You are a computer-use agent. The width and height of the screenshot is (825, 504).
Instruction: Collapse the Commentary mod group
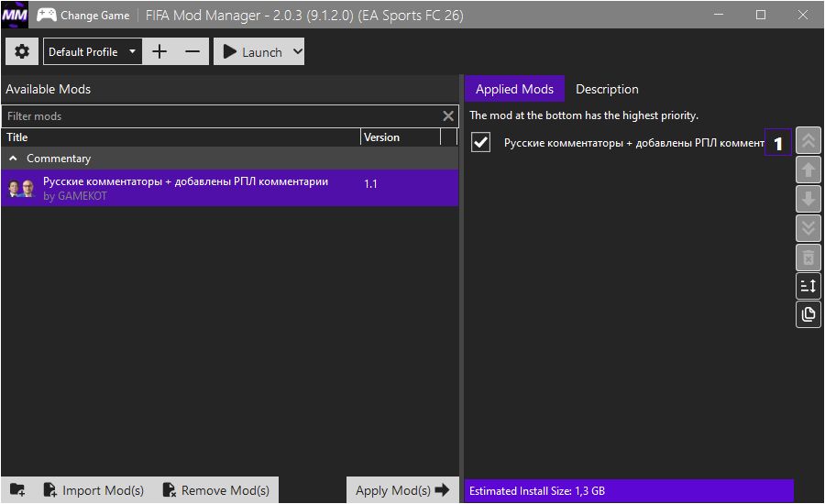click(13, 159)
